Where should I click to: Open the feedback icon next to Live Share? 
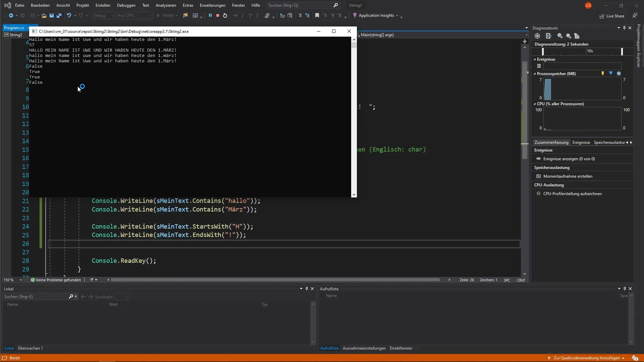(635, 16)
